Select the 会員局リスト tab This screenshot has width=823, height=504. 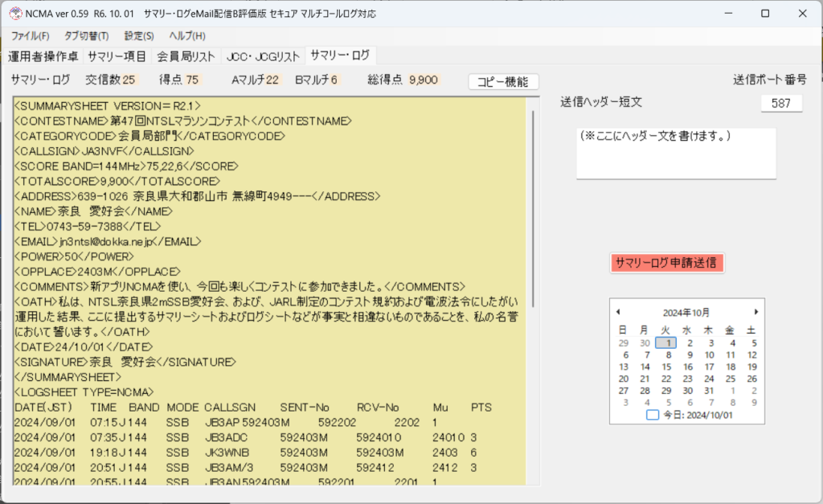coord(186,56)
